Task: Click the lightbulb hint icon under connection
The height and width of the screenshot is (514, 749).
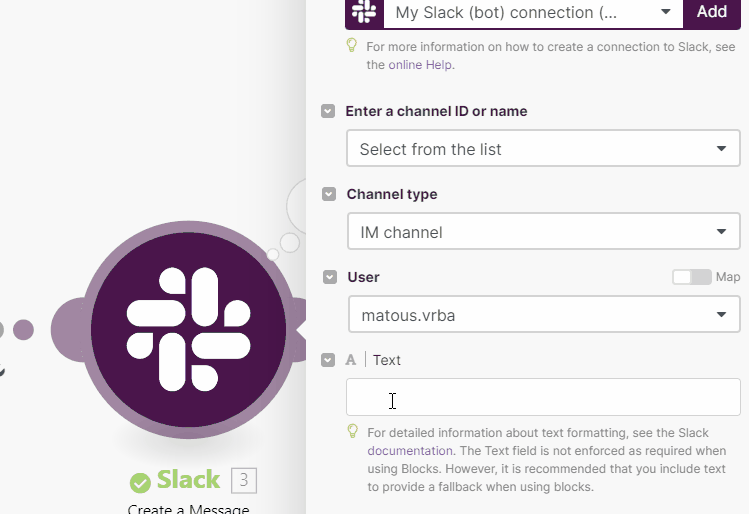Action: pos(352,45)
